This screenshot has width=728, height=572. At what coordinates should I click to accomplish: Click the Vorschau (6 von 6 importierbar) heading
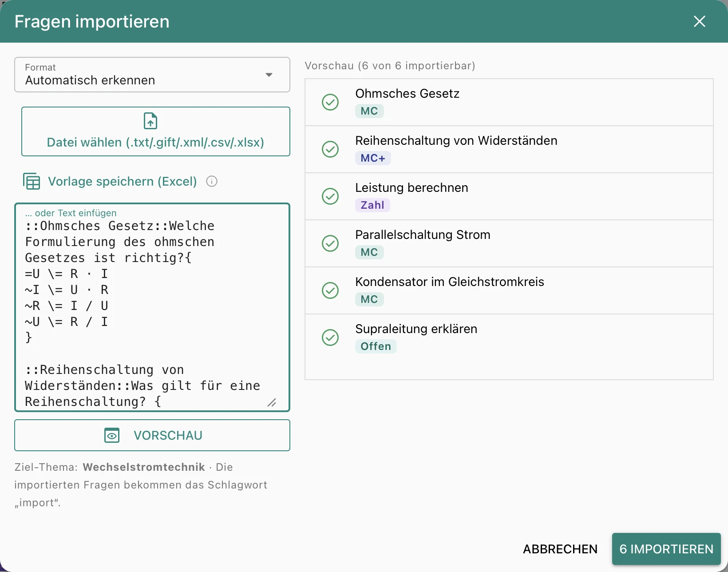click(390, 66)
